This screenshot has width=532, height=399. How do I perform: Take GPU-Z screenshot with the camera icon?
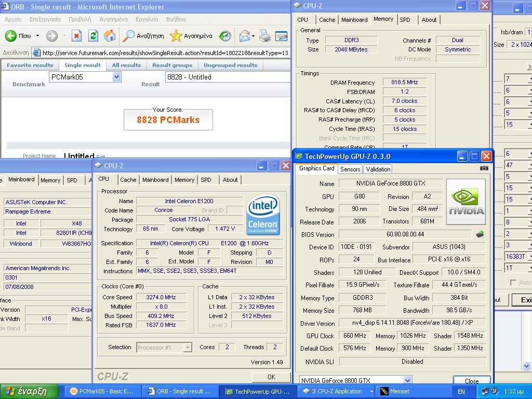[484, 168]
